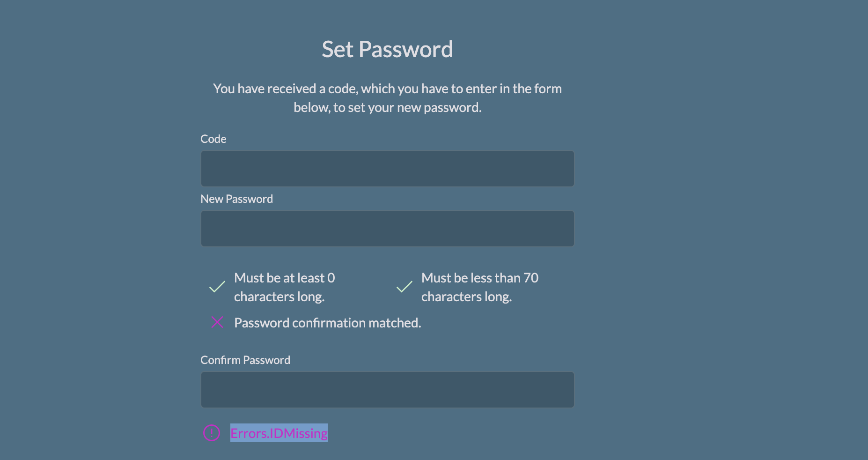This screenshot has height=460, width=868.
Task: Focus the Code input field
Action: click(x=387, y=169)
